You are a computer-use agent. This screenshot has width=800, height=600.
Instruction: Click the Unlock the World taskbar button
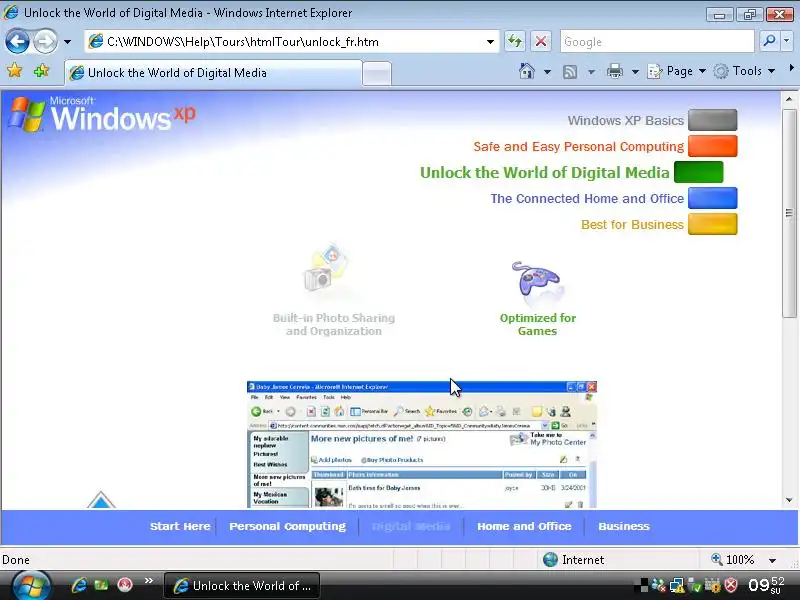coord(242,585)
